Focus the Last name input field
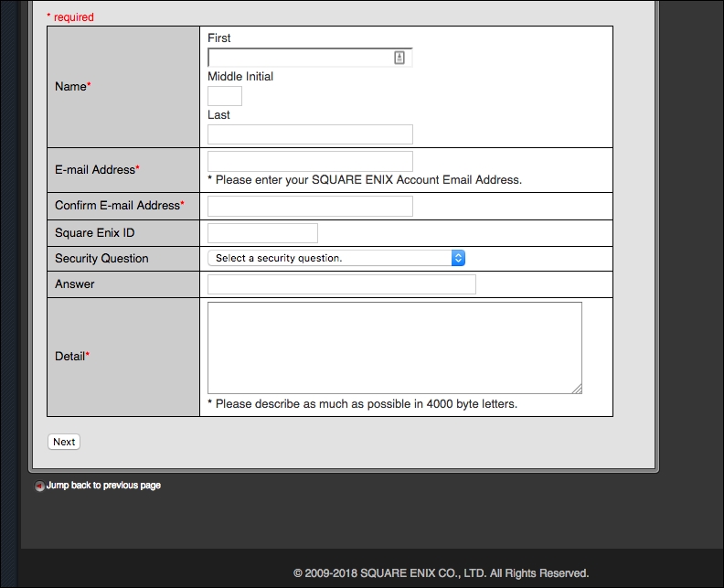The image size is (724, 588). 310,134
